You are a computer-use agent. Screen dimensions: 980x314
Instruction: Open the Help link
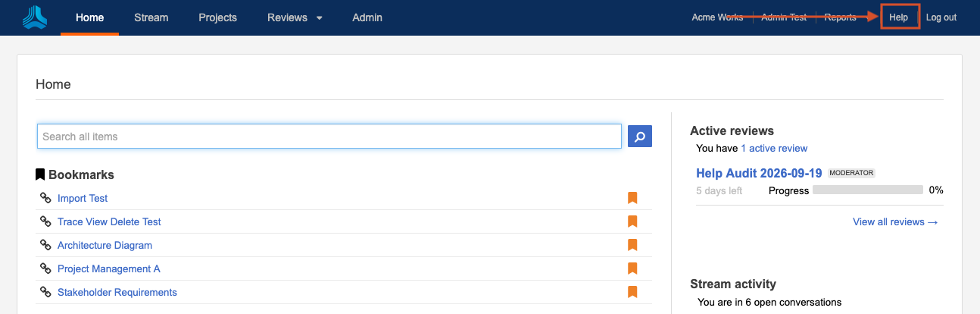(x=899, y=17)
